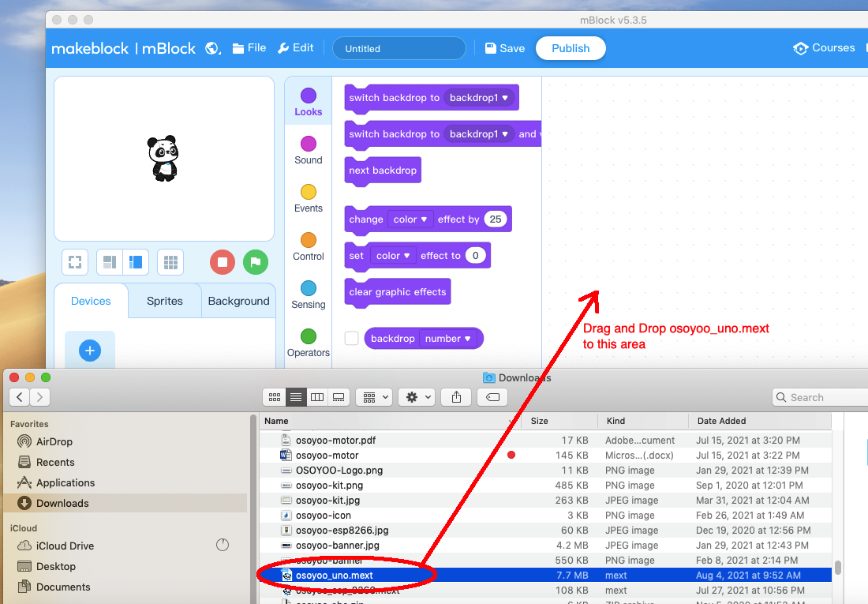This screenshot has width=868, height=604.
Task: Open the Finder action gear menu
Action: click(418, 397)
